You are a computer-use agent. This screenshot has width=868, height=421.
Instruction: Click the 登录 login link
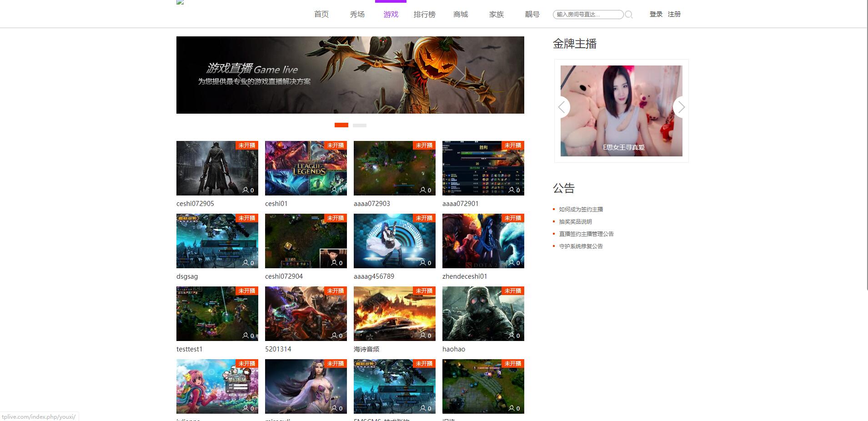(x=656, y=15)
